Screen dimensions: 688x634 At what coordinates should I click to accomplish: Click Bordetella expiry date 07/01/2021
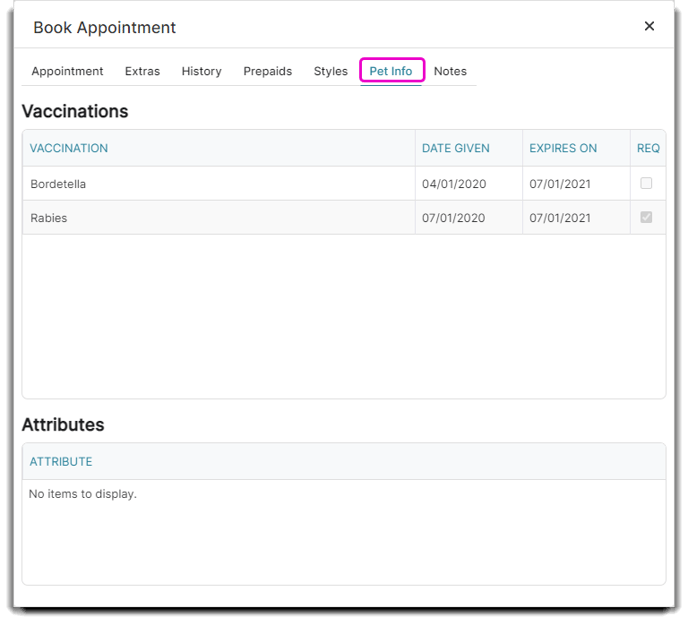(x=560, y=184)
